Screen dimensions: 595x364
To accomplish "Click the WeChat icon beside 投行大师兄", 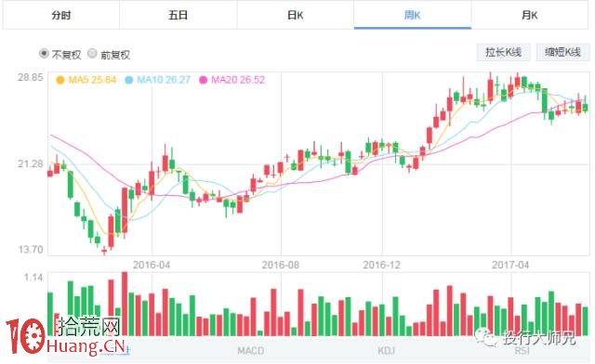I will pyautogui.click(x=486, y=337).
